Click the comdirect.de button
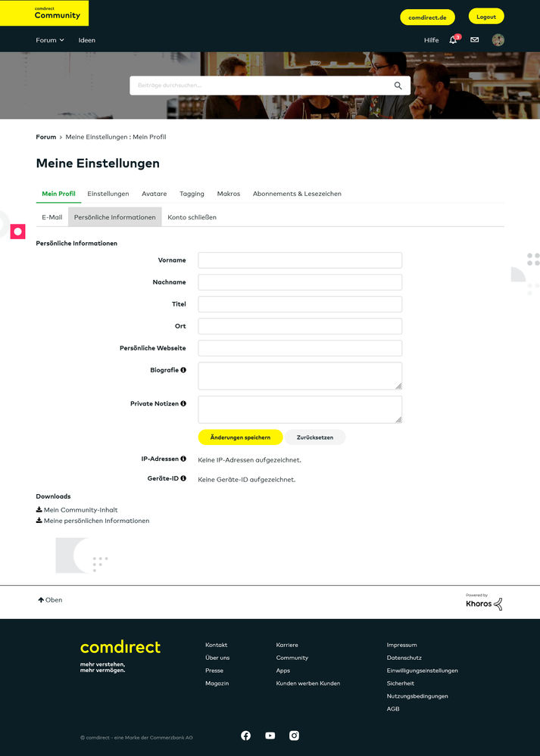This screenshot has height=756, width=540. coord(428,17)
